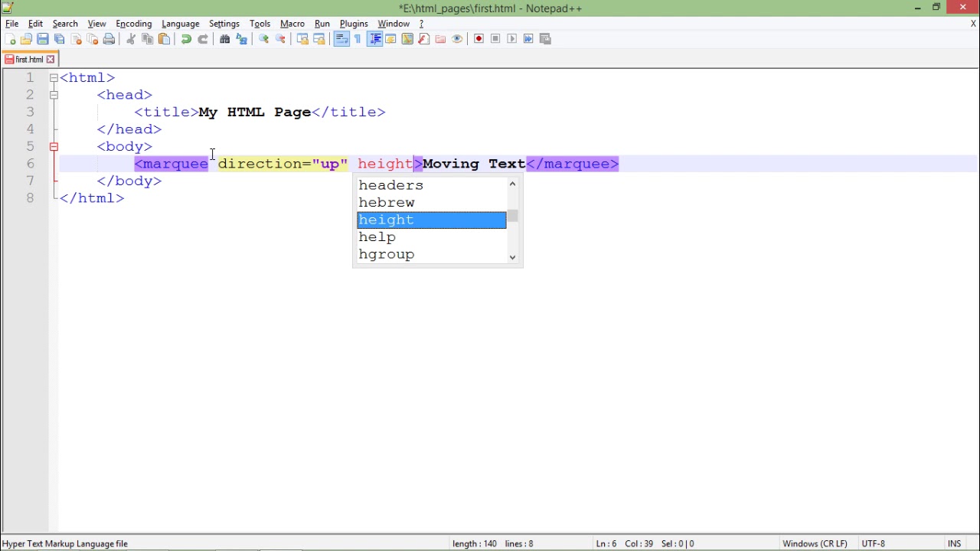Click the Stop Recording macro icon
The image size is (980, 551).
495,39
